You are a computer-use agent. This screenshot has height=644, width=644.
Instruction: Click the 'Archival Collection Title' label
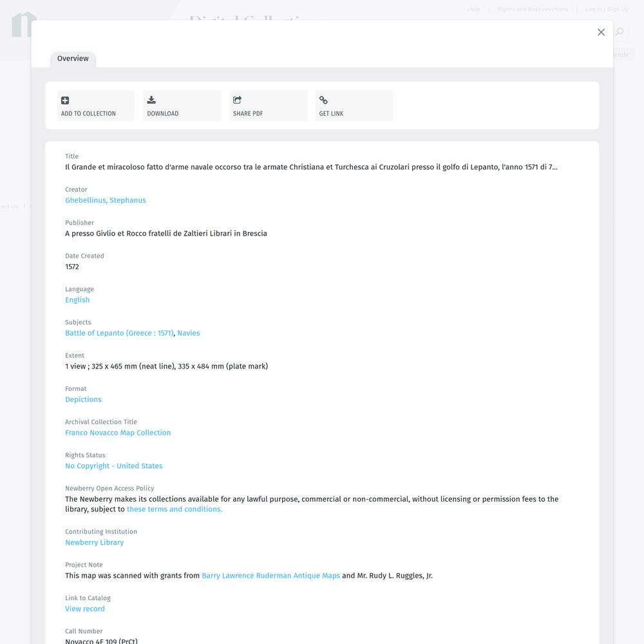101,422
